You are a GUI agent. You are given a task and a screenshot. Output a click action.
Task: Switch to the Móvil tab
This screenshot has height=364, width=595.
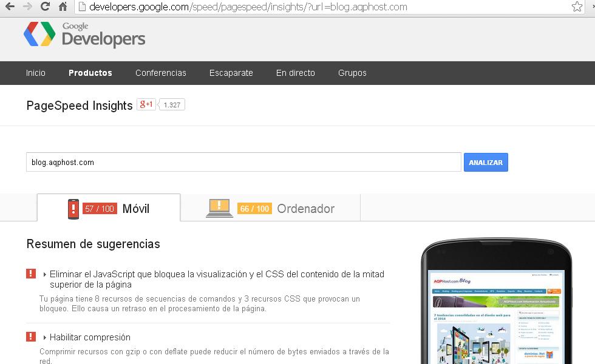[109, 207]
